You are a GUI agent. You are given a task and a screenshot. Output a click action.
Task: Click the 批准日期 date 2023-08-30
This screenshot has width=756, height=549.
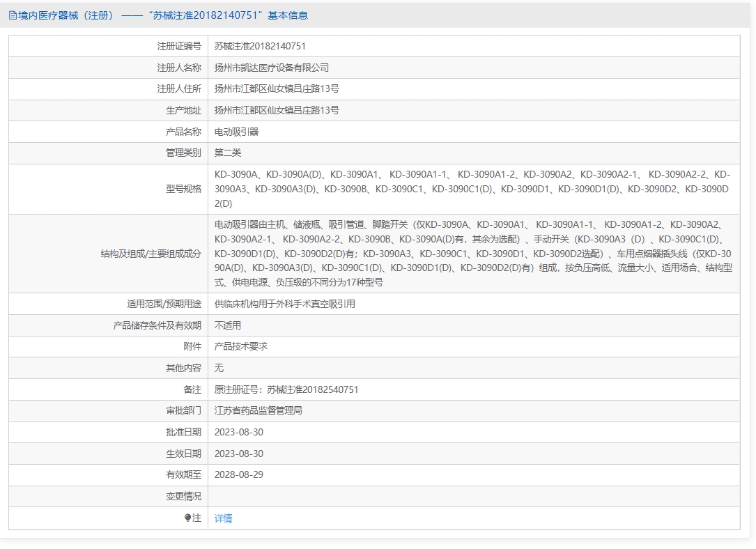(239, 433)
